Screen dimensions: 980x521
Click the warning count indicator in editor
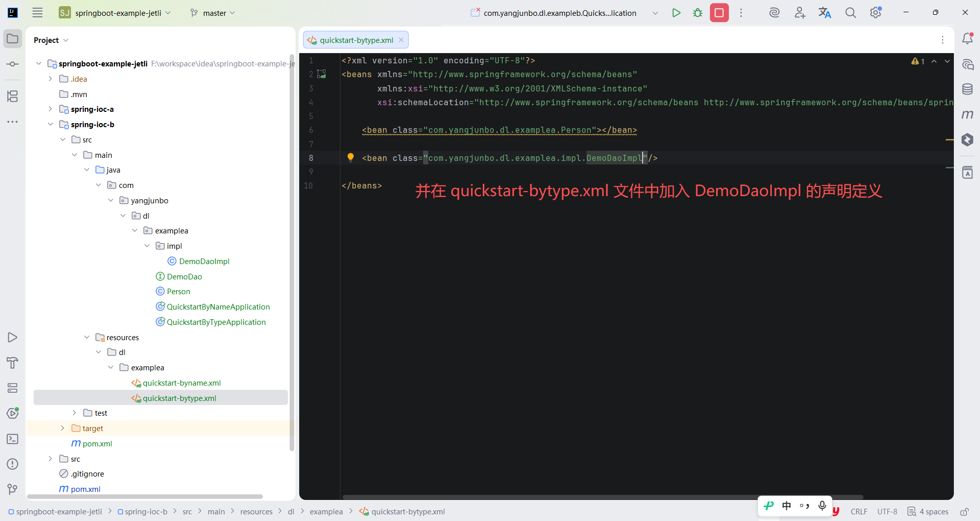(918, 61)
